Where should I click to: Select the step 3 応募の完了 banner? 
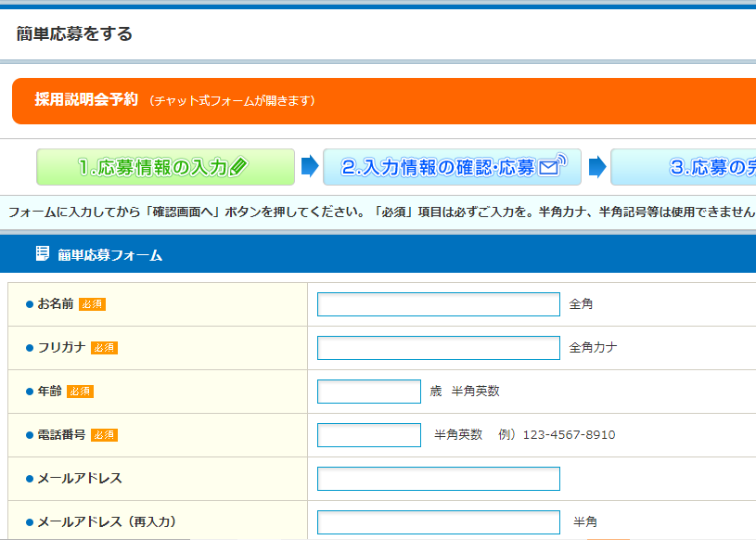point(683,168)
